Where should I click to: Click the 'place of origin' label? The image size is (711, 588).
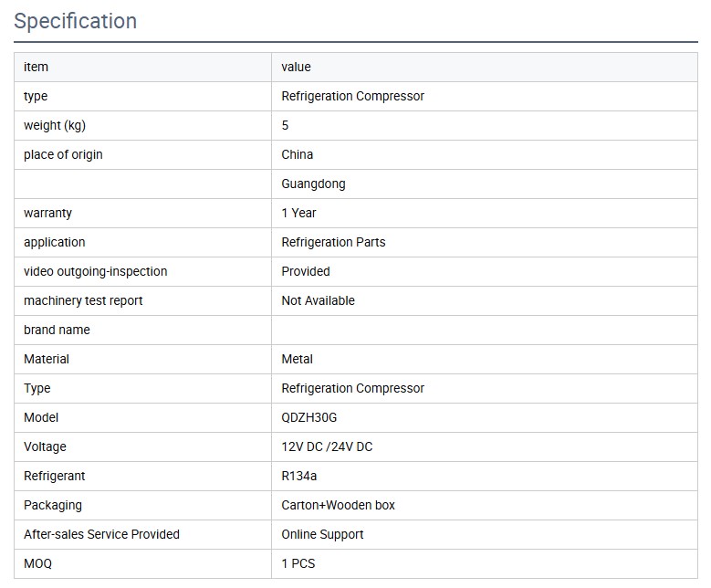point(63,154)
